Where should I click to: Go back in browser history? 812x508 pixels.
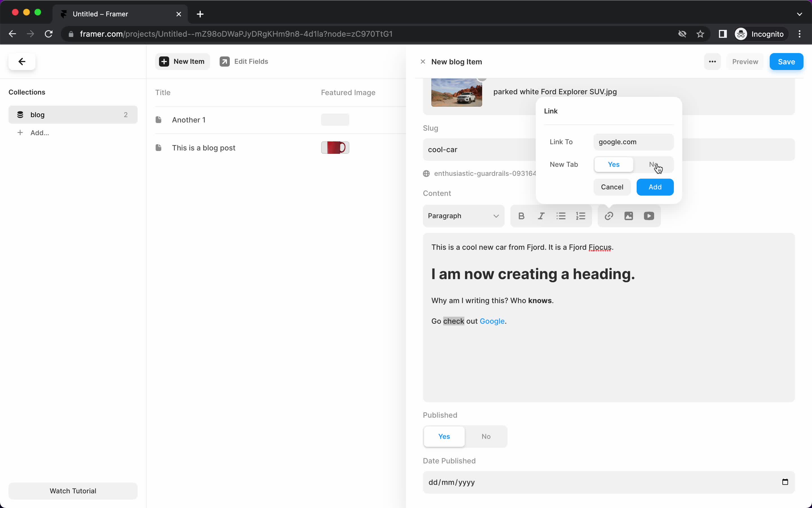point(12,34)
